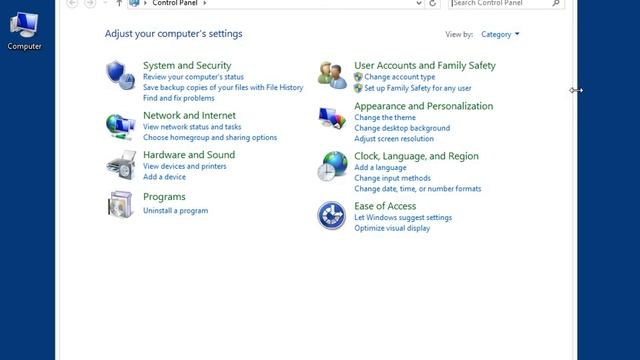Click Add a device link
This screenshot has width=640, height=360.
coord(164,177)
